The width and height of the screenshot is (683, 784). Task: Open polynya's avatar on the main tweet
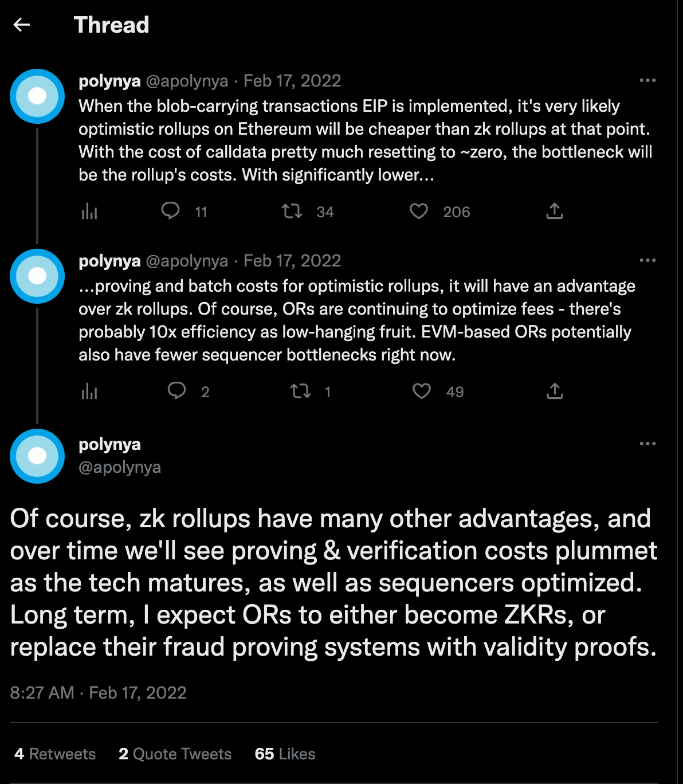[37, 456]
